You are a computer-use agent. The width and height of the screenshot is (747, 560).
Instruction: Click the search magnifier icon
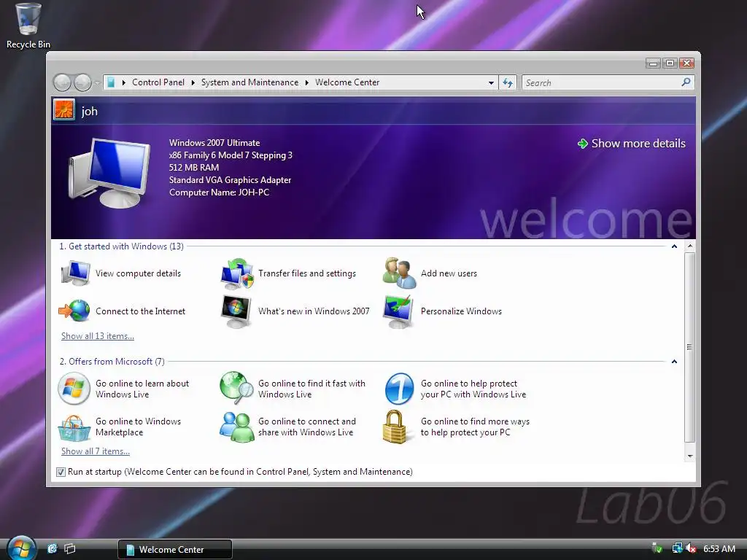pos(686,82)
